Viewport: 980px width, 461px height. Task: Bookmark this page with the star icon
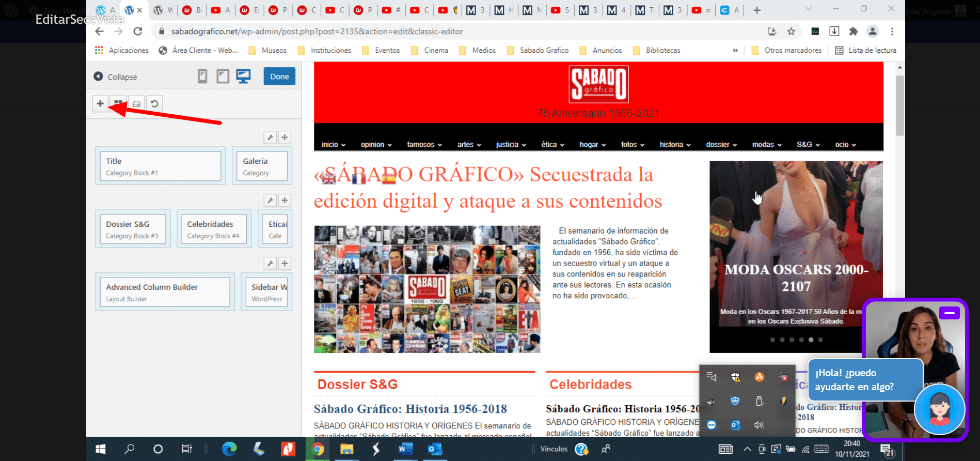point(791,32)
